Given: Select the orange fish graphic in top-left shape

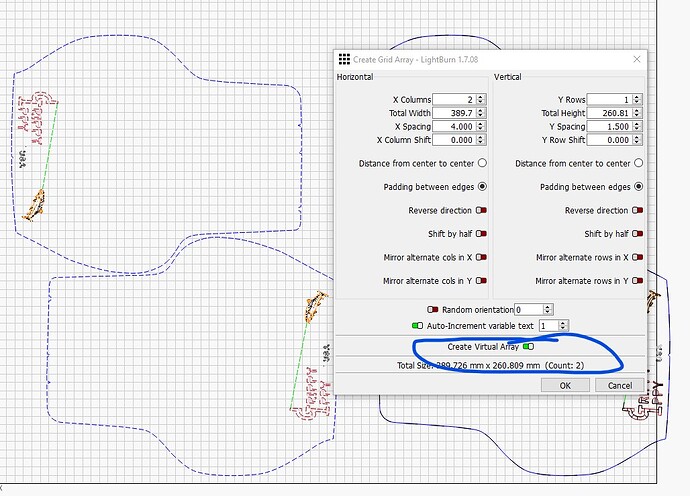Looking at the screenshot, I should 34,206.
